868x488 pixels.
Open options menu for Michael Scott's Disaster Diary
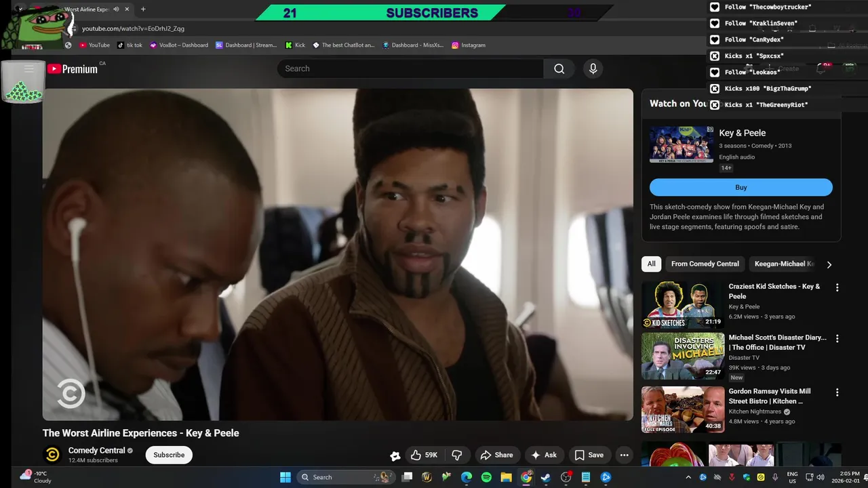[x=837, y=338]
